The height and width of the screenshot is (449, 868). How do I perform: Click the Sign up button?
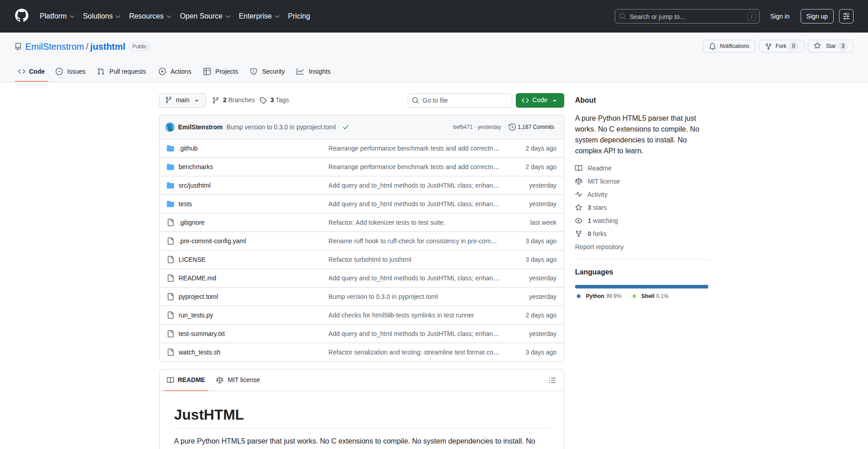pos(816,16)
